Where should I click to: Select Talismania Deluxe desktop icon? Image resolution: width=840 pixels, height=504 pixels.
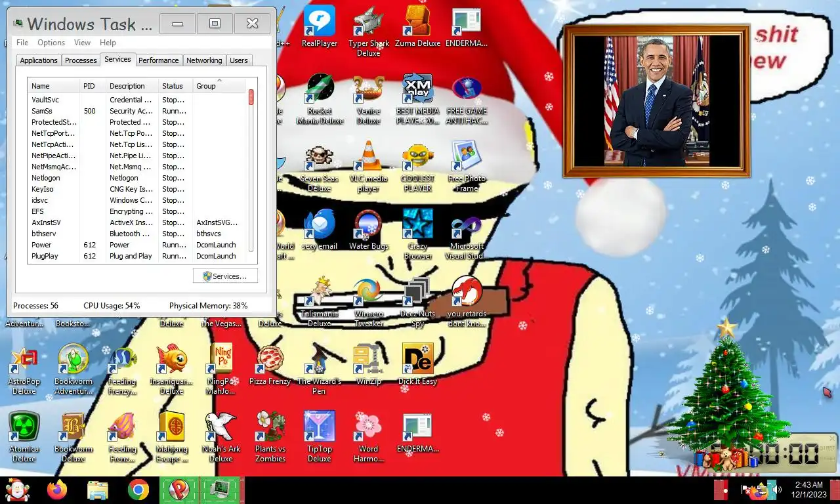[x=320, y=302]
